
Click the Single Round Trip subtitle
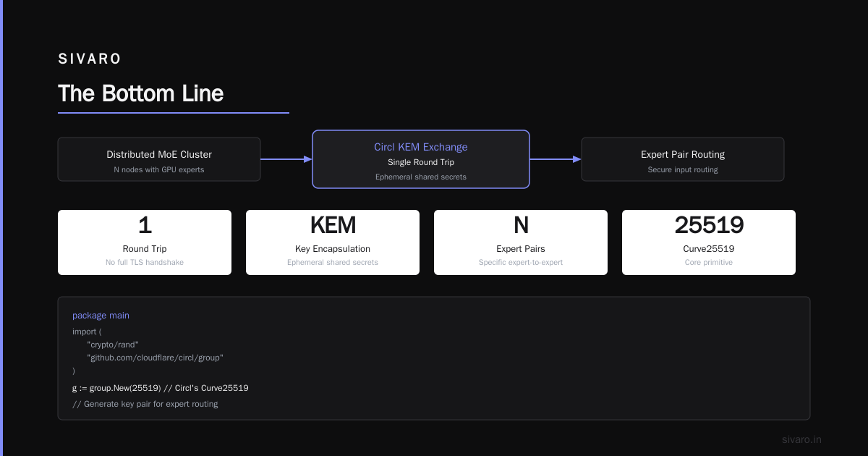421,162
